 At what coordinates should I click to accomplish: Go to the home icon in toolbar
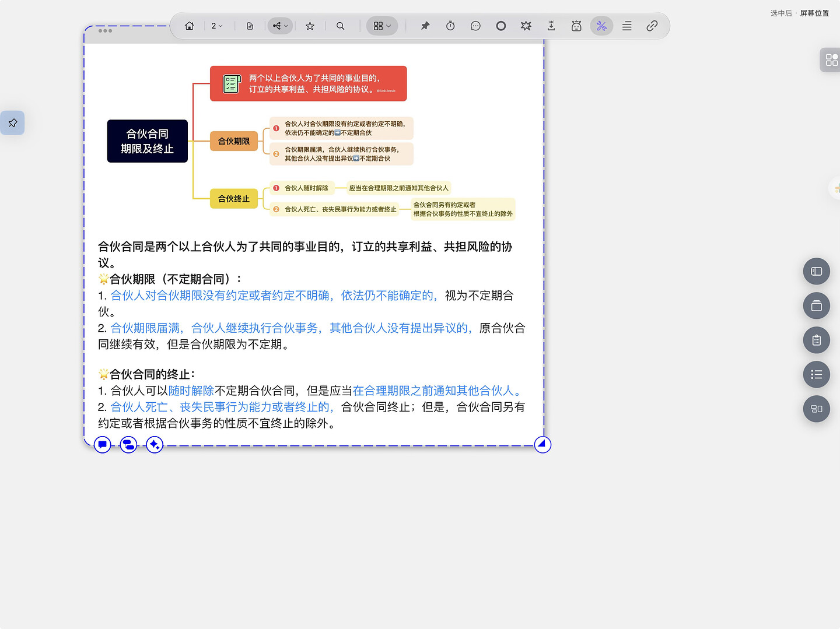tap(190, 26)
